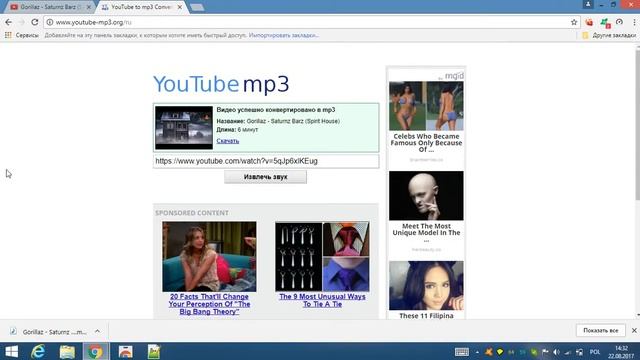640x360 pixels.
Task: Click the volume speaker tray icon
Action: coord(556,352)
